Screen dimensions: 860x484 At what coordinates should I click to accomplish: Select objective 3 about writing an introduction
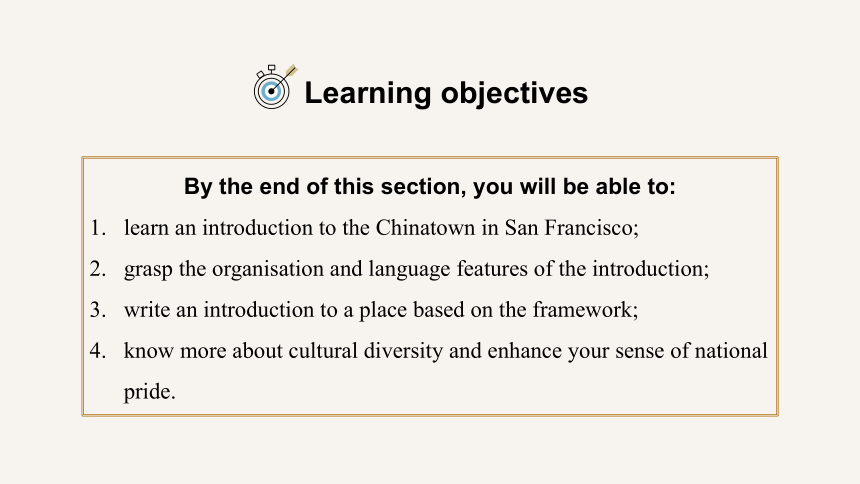coord(381,310)
